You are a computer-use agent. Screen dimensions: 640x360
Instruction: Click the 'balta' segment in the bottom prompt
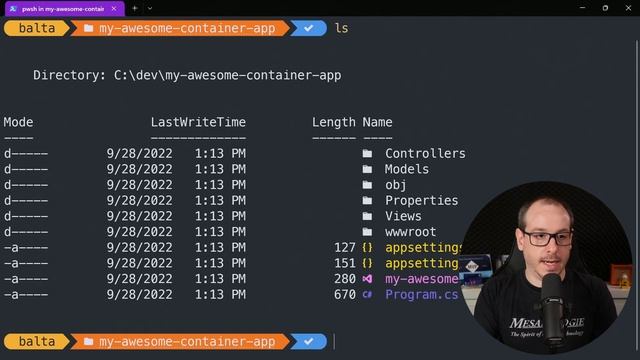coord(37,341)
